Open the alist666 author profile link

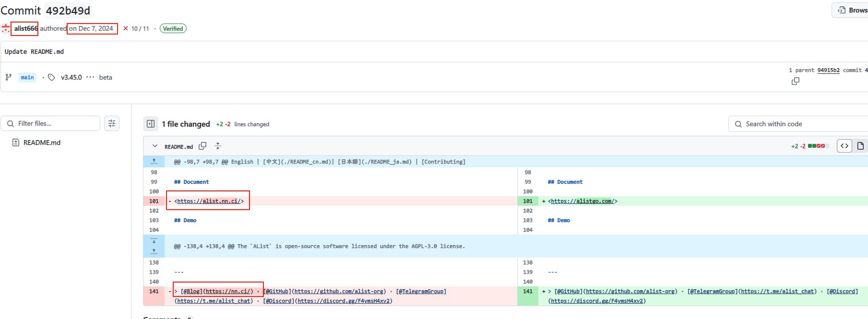click(x=25, y=28)
